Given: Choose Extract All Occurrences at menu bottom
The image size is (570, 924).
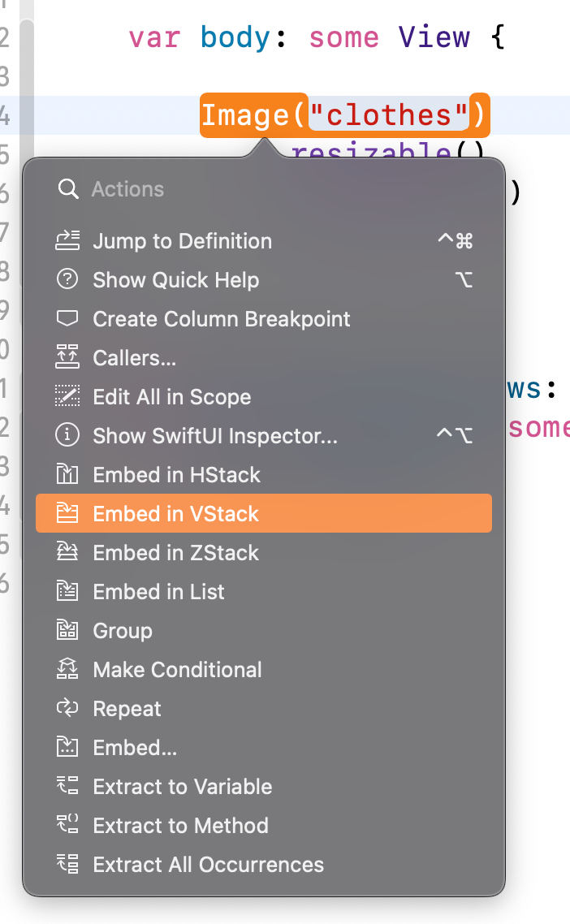Looking at the screenshot, I should [208, 864].
